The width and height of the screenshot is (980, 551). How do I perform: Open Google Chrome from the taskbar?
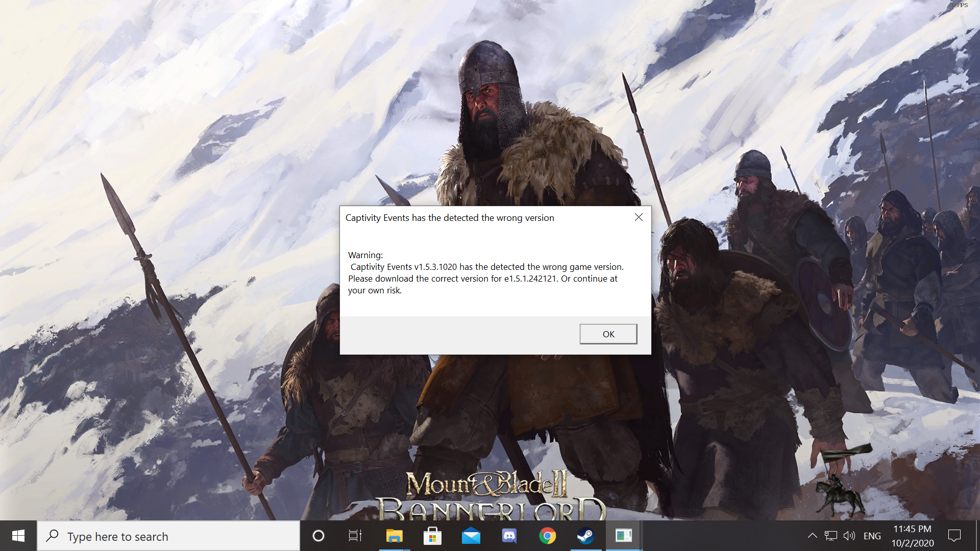pos(547,536)
